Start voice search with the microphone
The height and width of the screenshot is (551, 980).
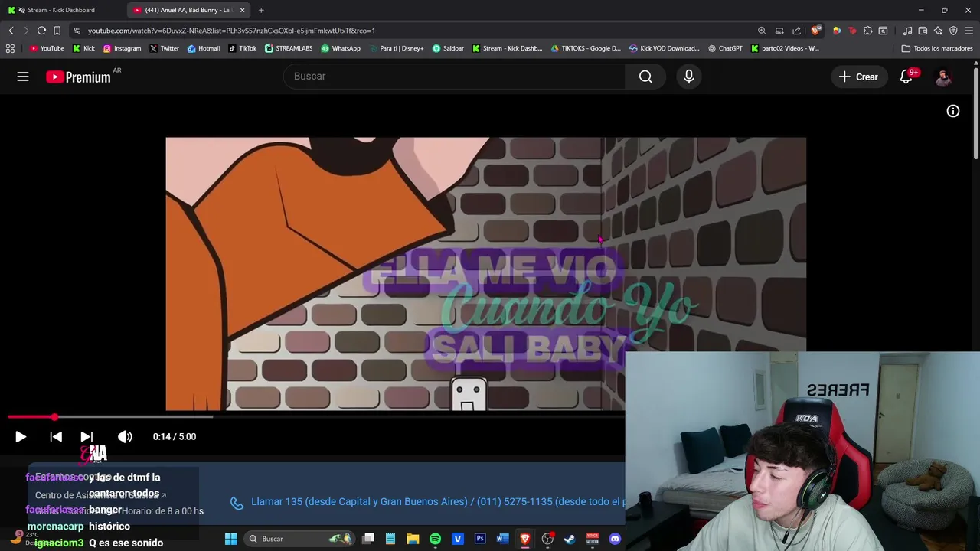coord(689,77)
